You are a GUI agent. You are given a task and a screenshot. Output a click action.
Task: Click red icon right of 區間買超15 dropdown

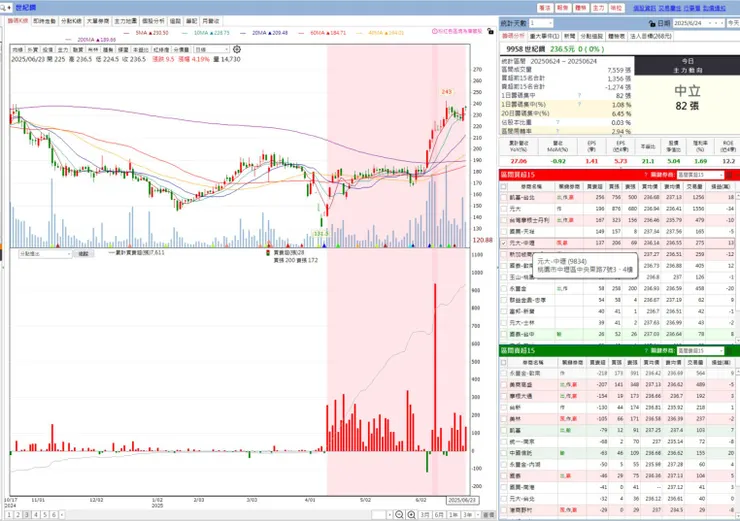[729, 175]
